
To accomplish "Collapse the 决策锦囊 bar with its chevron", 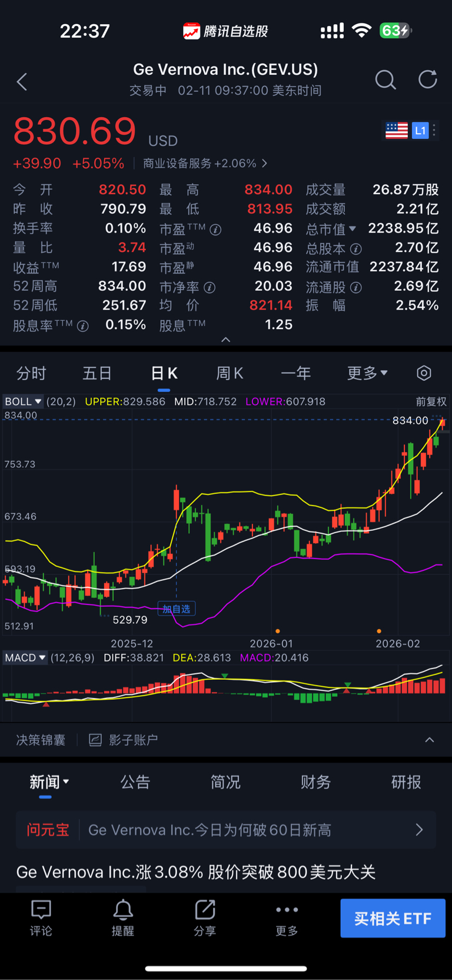I will pyautogui.click(x=430, y=740).
